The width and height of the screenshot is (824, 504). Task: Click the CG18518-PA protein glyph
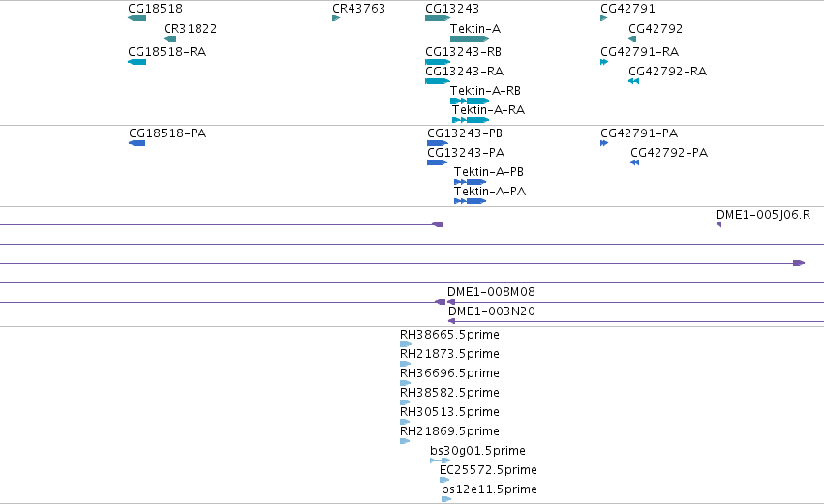[137, 143]
